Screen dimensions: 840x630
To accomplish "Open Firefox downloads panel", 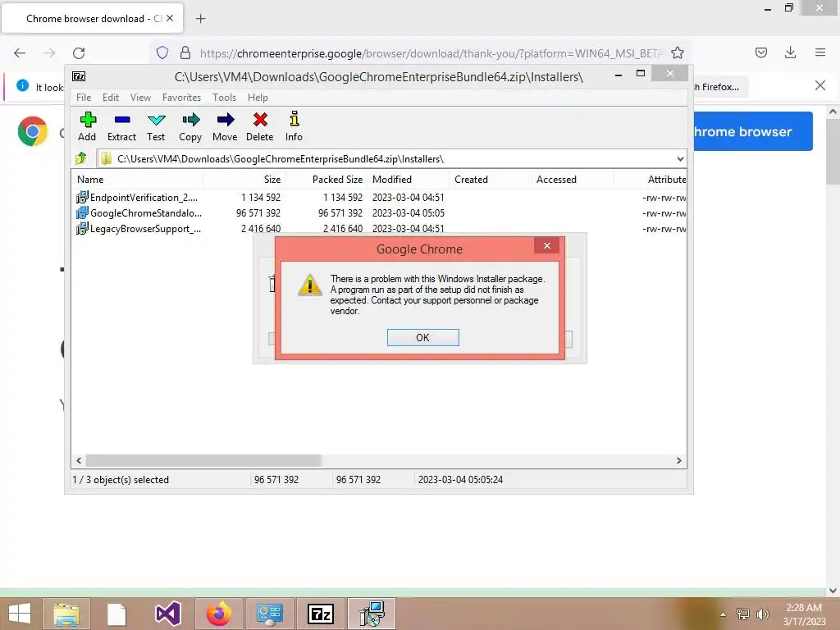I will [x=790, y=52].
